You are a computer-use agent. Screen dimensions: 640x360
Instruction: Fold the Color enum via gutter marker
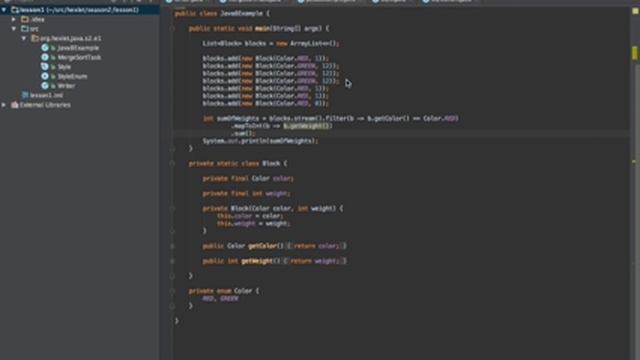[x=172, y=291]
